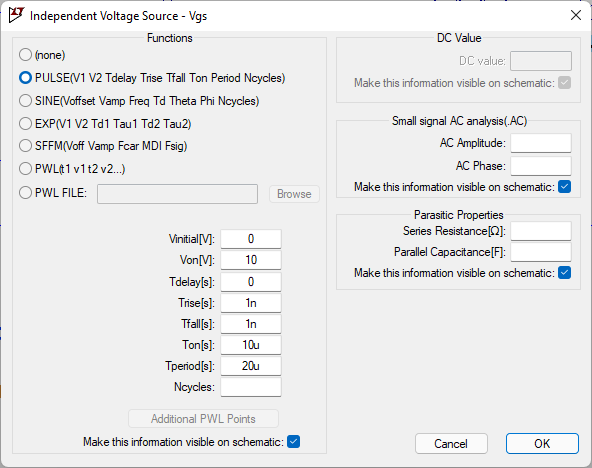This screenshot has height=468, width=592.
Task: Uncheck AC analysis visible on schematic
Action: [x=564, y=186]
